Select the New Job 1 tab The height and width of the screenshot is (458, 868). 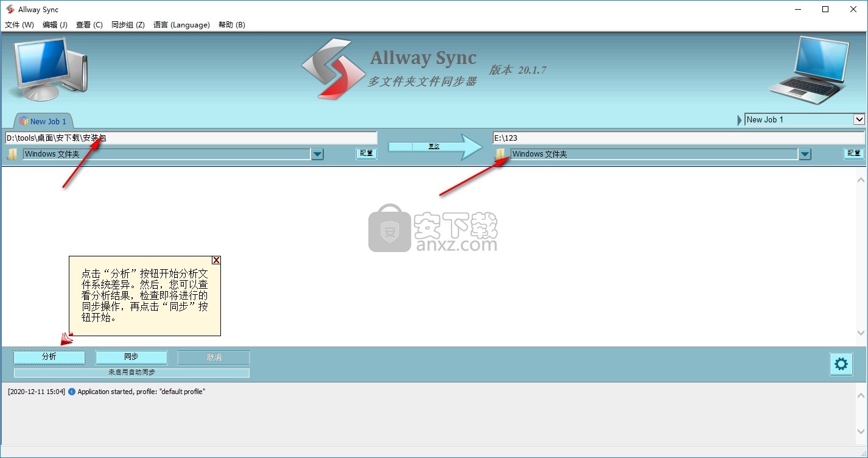tap(43, 121)
